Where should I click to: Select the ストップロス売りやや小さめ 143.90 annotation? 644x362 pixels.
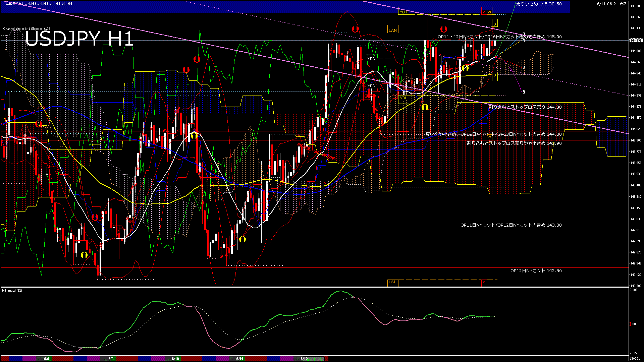(x=514, y=143)
